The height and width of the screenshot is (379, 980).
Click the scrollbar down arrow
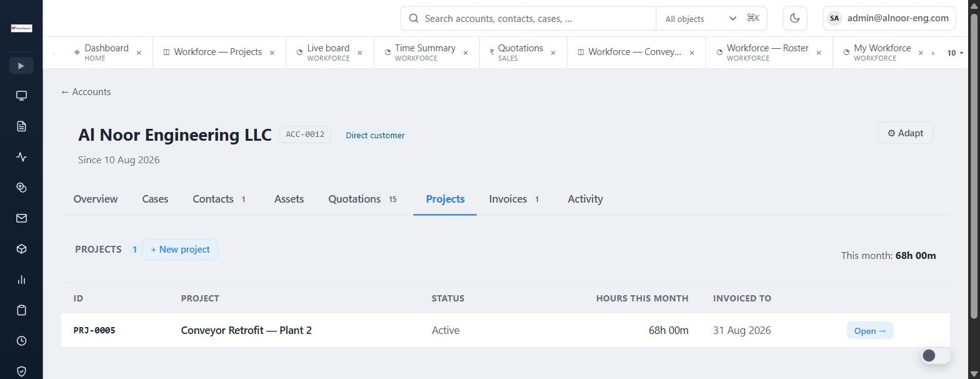coord(974,374)
